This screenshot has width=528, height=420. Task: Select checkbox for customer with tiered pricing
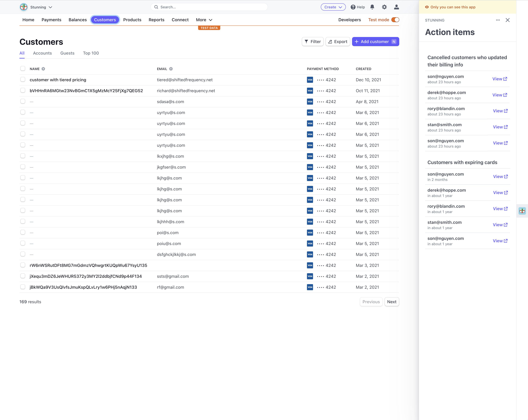(23, 79)
